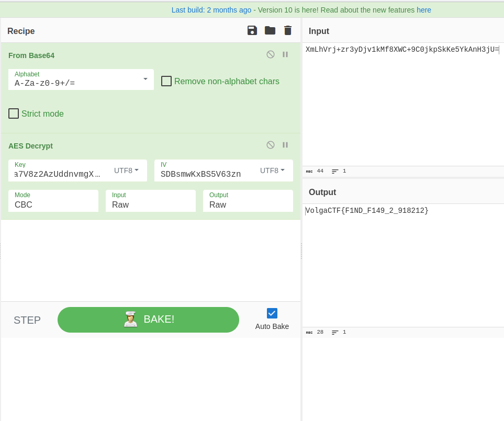
Task: Click the AES Decrypt operation title
Action: click(30, 146)
